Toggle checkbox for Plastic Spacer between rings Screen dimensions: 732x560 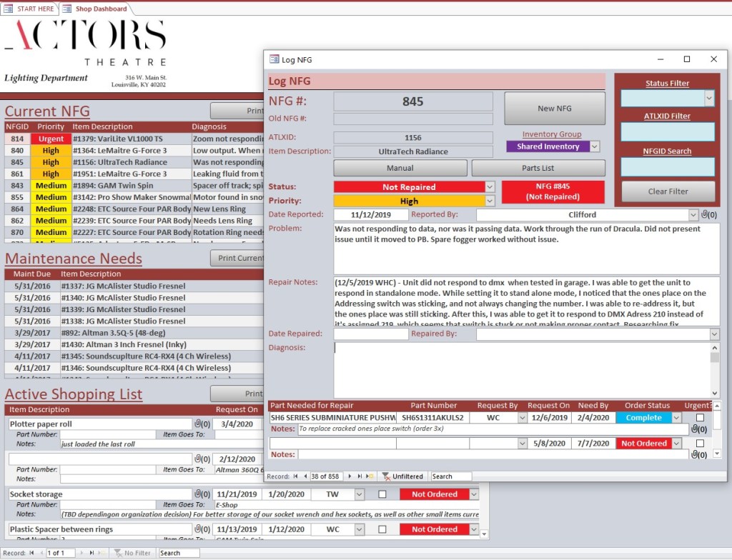[x=382, y=529]
